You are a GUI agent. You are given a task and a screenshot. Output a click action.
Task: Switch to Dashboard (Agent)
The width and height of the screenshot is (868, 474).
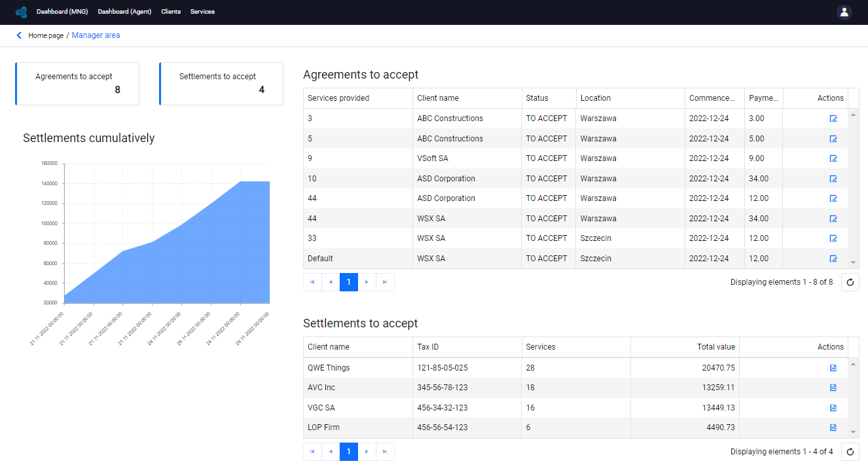(x=124, y=12)
